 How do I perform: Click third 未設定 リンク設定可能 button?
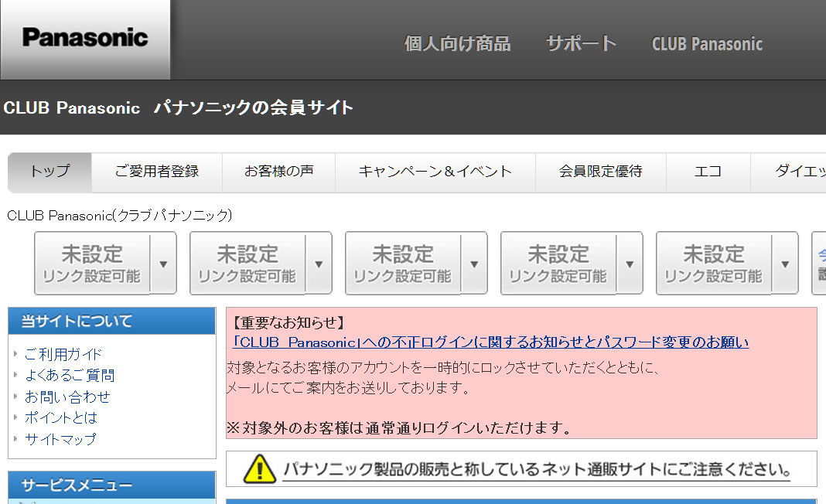(403, 264)
